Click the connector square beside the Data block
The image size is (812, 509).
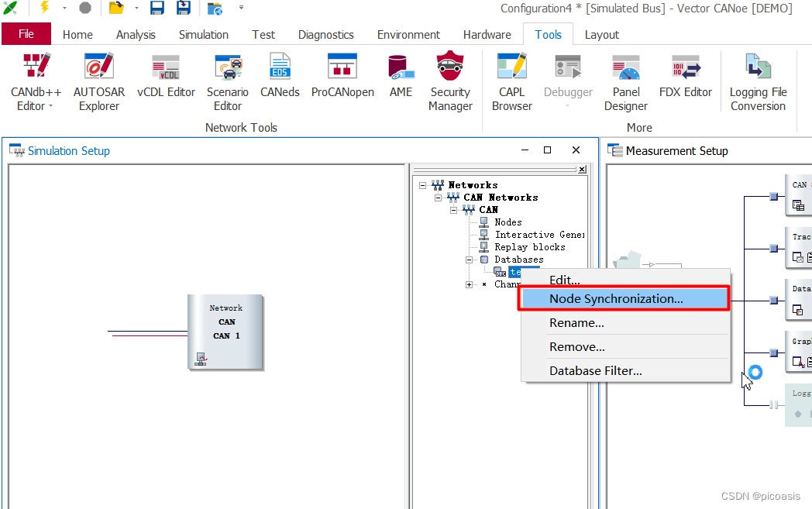coord(774,301)
